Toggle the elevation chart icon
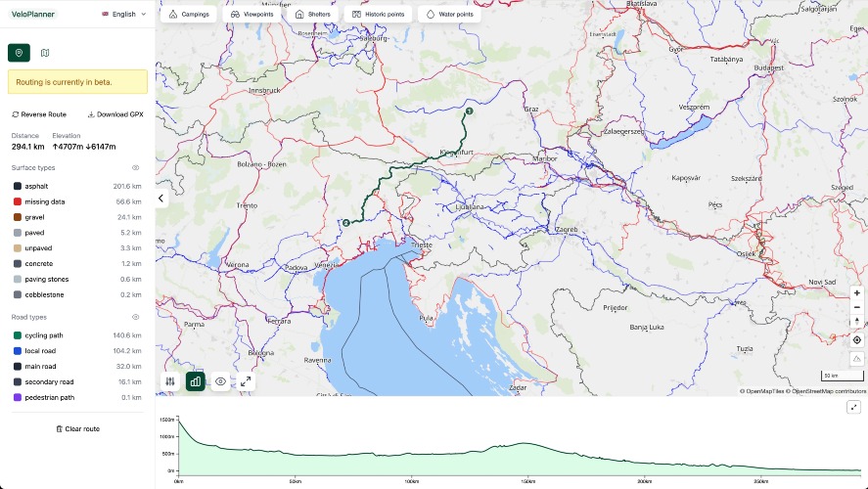868x489 pixels. point(196,381)
